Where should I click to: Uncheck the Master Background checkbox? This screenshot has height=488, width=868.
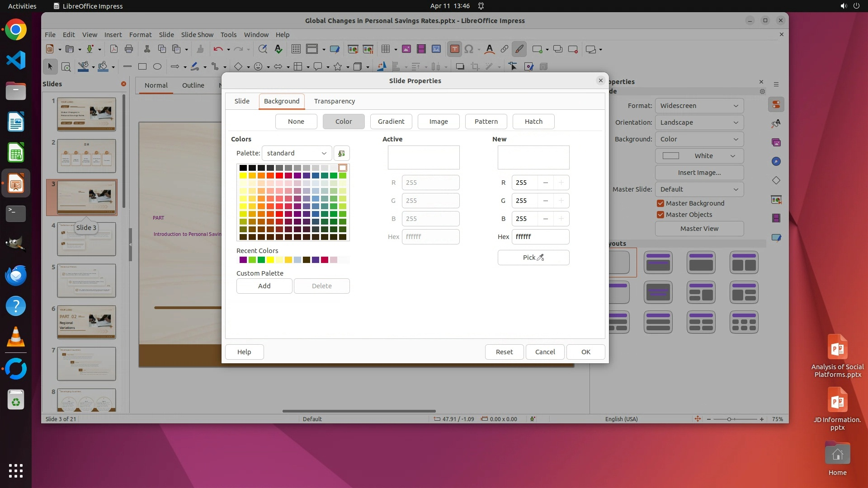click(660, 203)
